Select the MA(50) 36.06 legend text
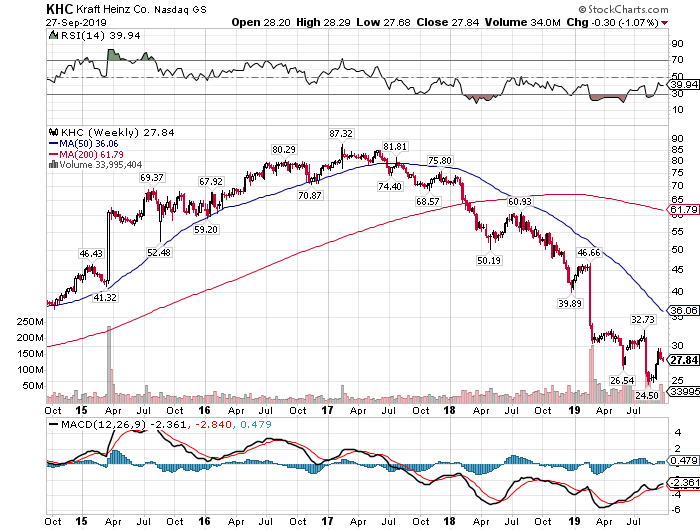The image size is (700, 530). click(x=89, y=144)
